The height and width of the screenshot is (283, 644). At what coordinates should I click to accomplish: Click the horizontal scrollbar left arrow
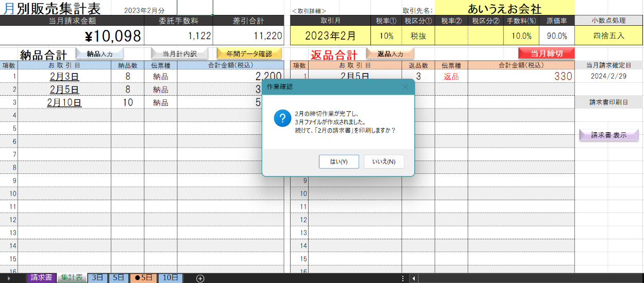(413, 278)
